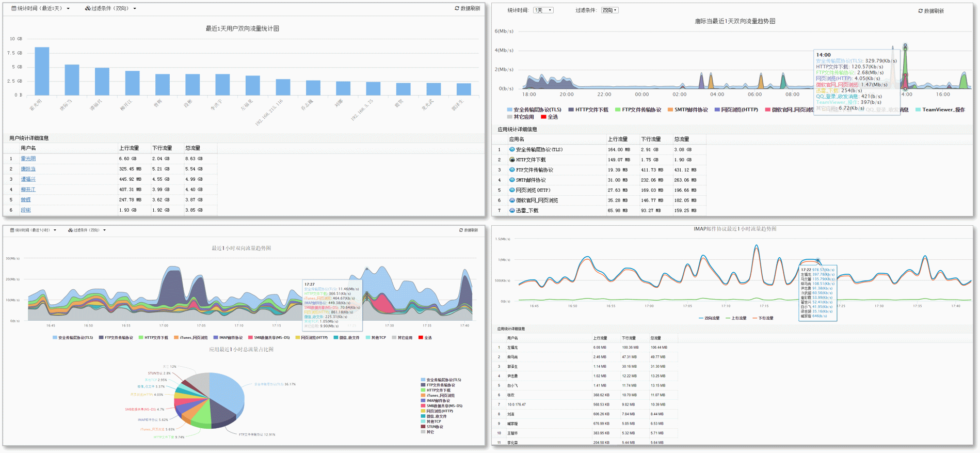Open user link 霍光明 in the table
The width and height of the screenshot is (980, 453).
[28, 159]
